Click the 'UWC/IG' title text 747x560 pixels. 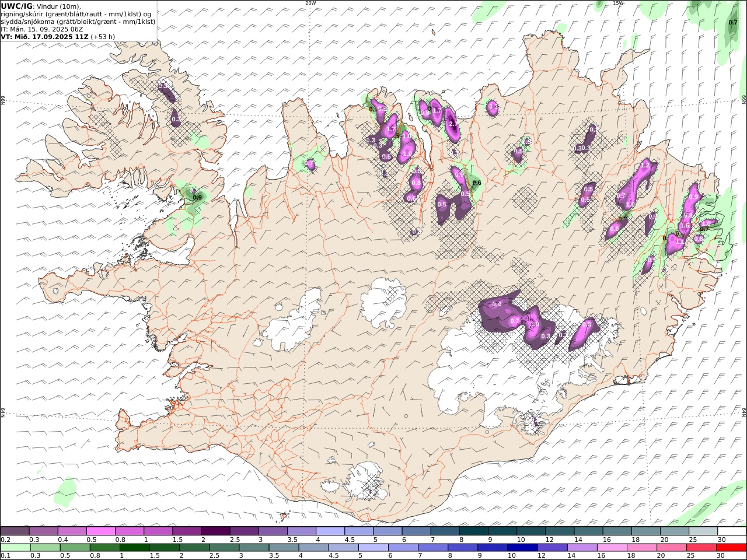point(16,6)
